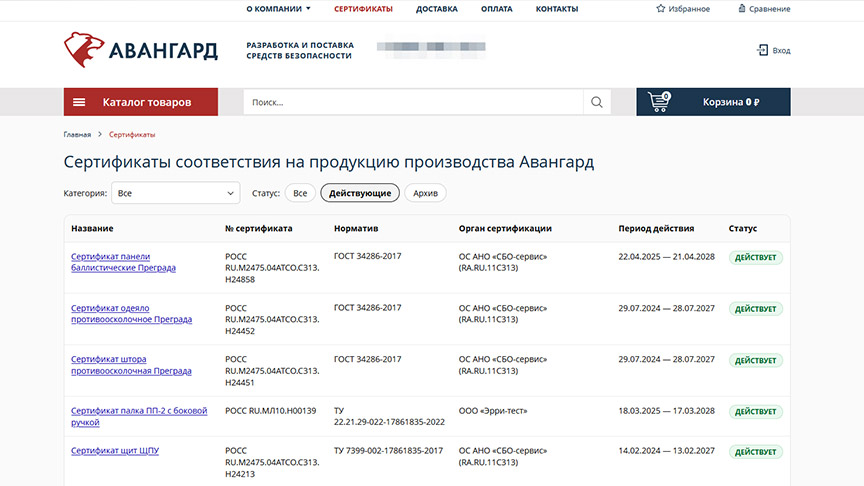Click period 18.03.2025 — 17.03.2028

[666, 411]
